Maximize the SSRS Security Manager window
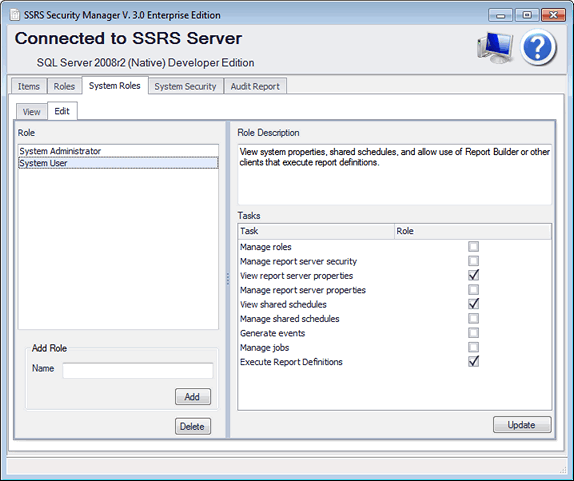Viewport: 574px width, 481px height. [527, 15]
